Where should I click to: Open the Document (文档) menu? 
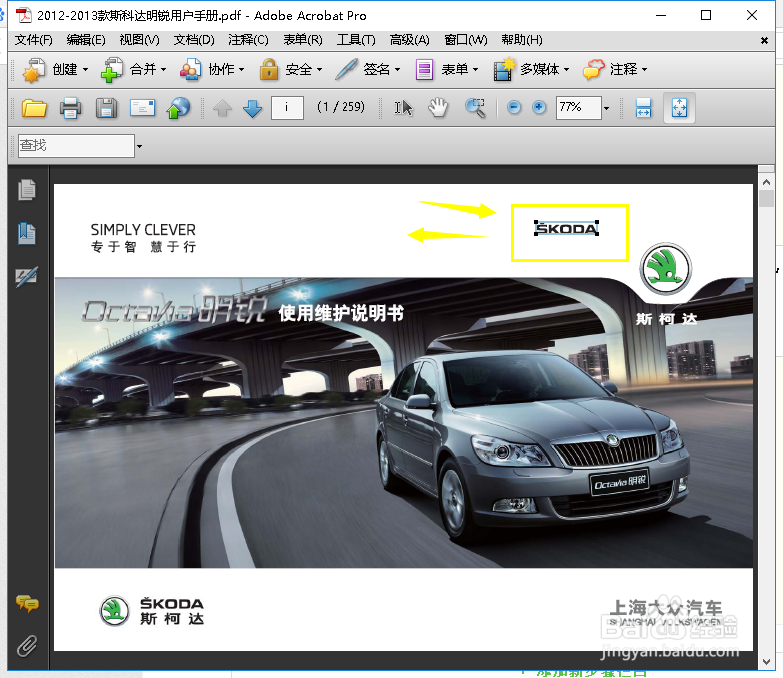[x=194, y=40]
